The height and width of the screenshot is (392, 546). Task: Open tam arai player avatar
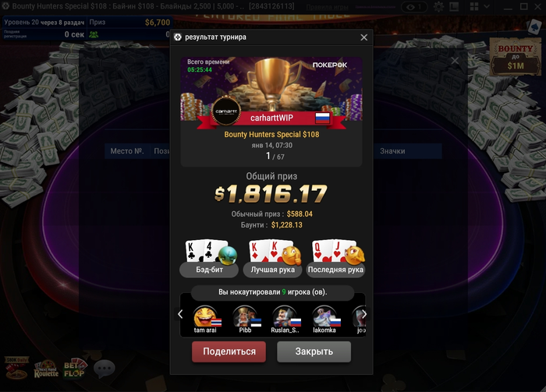(205, 316)
